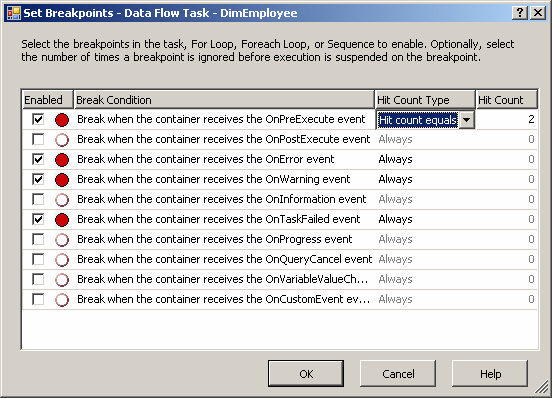
Task: Select the 'Hit count equals' combo box field
Action: [x=425, y=120]
